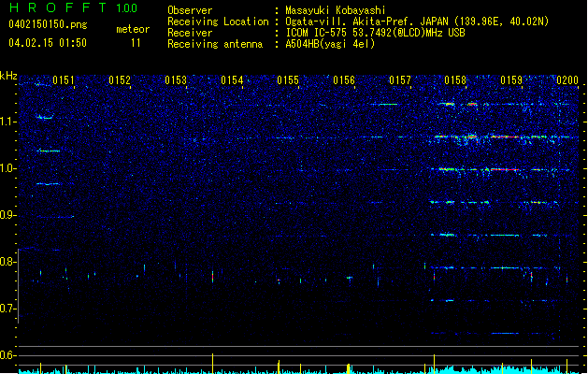Click the 0.7 kHz frequency tick label
This screenshot has width=588, height=374.
(x=7, y=309)
